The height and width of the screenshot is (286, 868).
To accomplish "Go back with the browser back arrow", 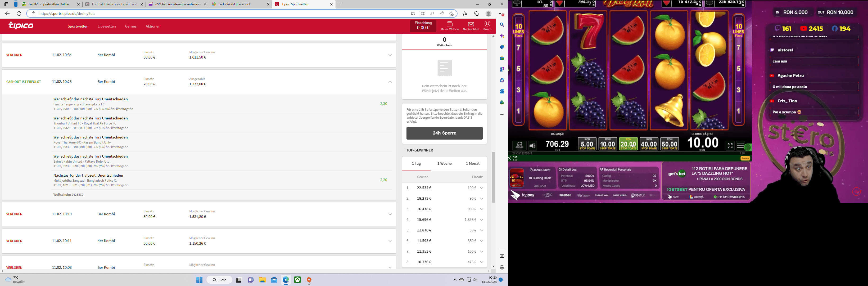I will point(7,14).
